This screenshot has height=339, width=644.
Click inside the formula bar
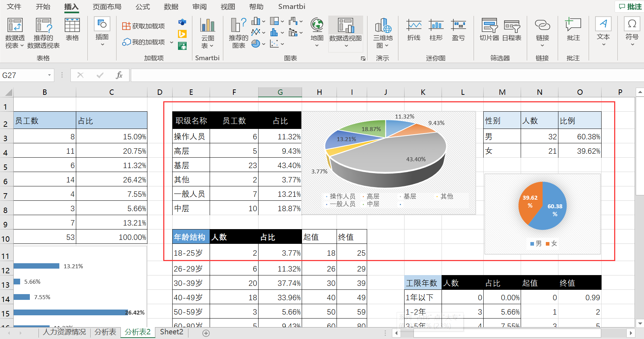click(x=387, y=75)
